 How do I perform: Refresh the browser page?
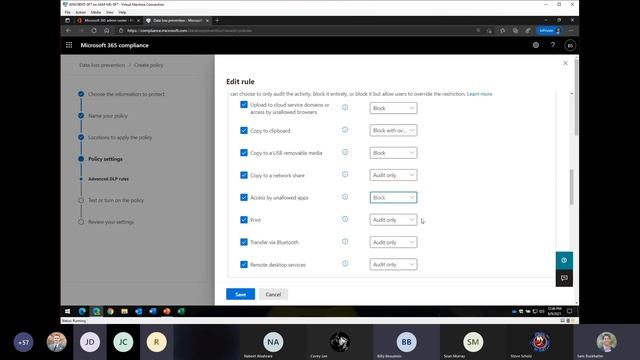pyautogui.click(x=94, y=31)
